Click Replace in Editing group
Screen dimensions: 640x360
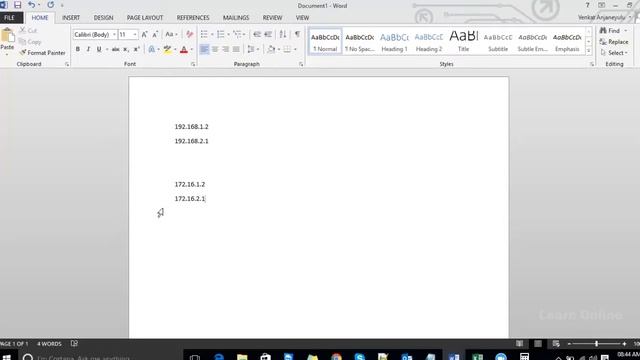click(614, 42)
